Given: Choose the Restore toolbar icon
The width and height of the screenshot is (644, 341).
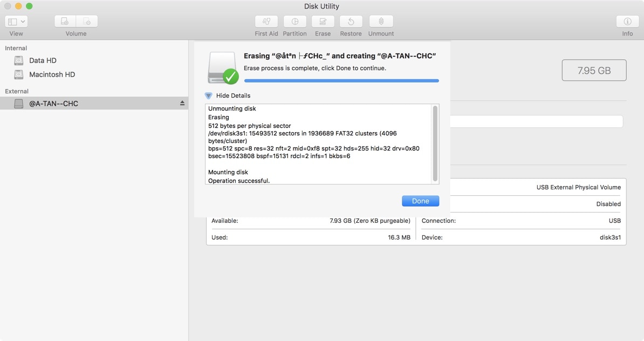Looking at the screenshot, I should point(351,22).
